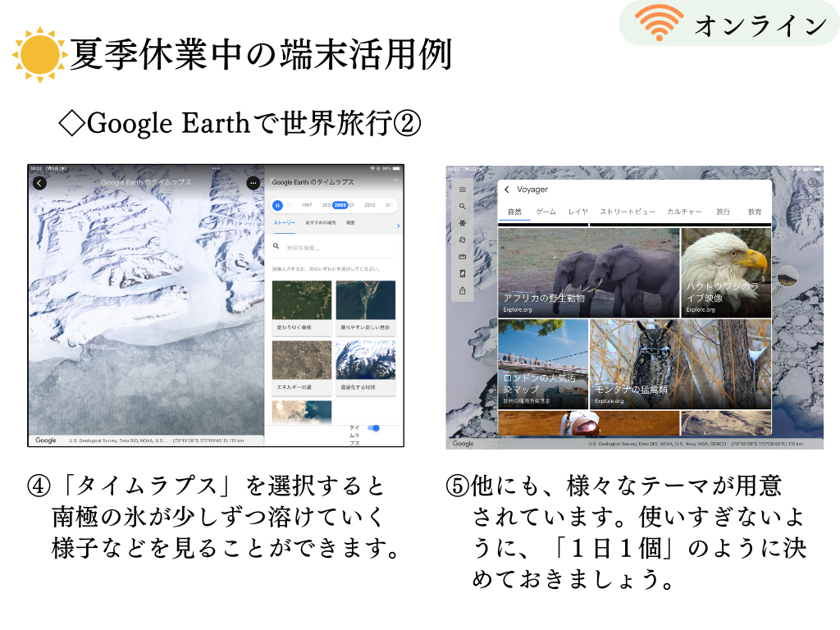Image resolution: width=840 pixels, height=630 pixels.
Task: Click the blue right chevron beside timelapse tabs
Action: pyautogui.click(x=398, y=226)
